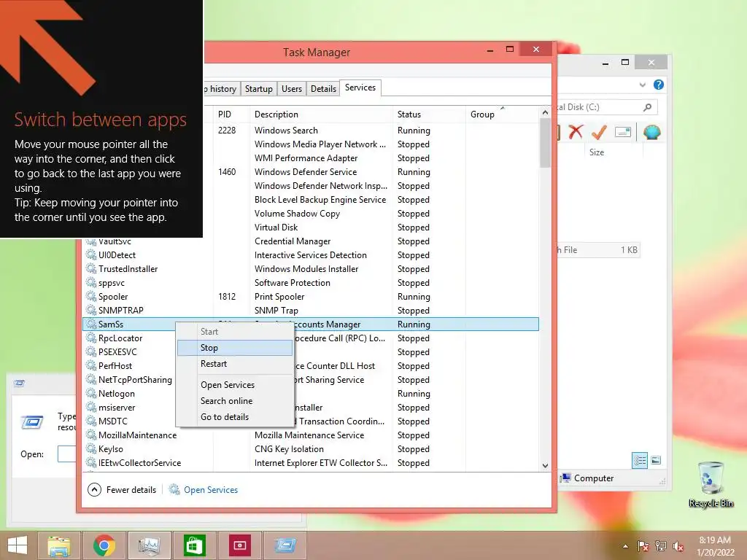Select the Spooler service gear icon
The image size is (747, 560).
(91, 296)
